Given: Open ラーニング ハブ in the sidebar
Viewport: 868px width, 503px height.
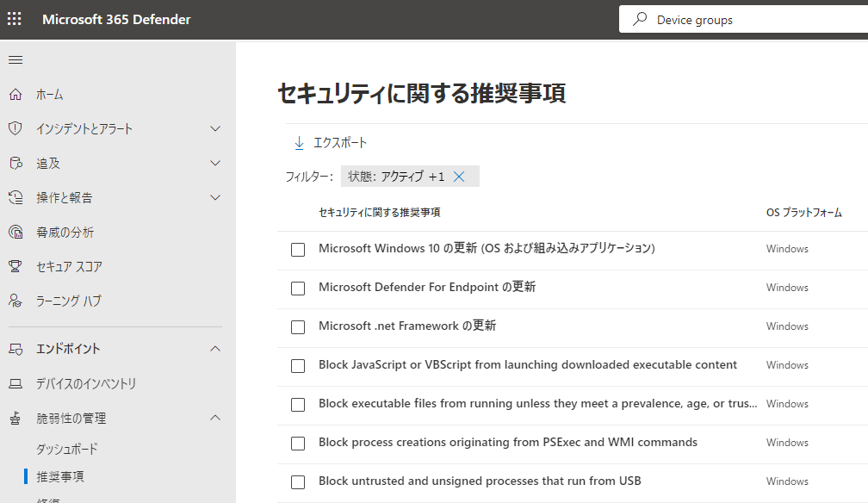Looking at the screenshot, I should 69,301.
